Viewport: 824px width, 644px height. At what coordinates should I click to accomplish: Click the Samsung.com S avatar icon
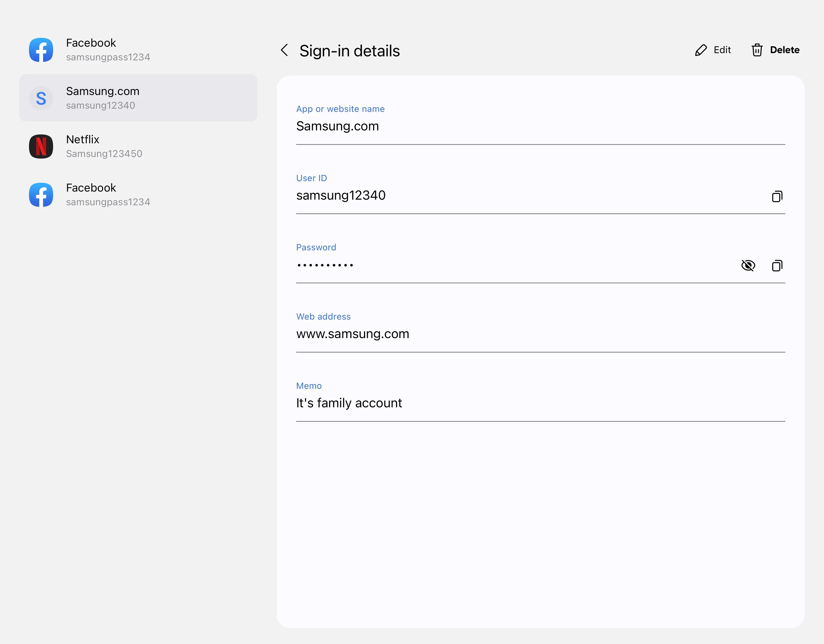[41, 98]
